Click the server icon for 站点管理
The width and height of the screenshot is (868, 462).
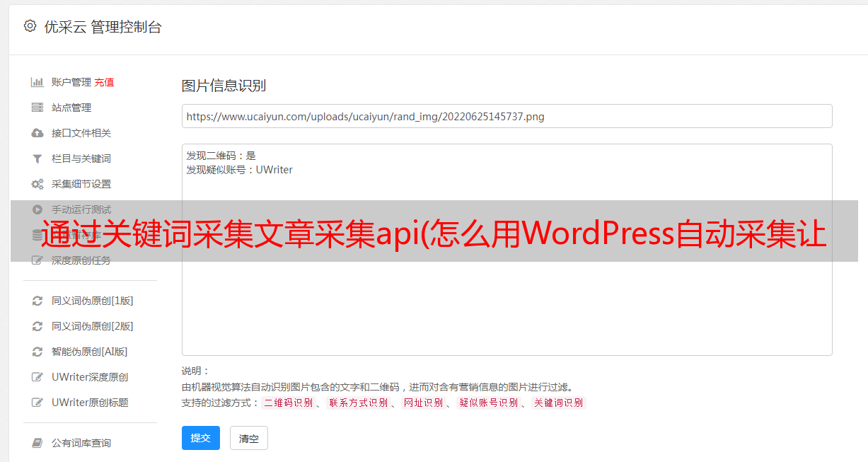click(37, 108)
